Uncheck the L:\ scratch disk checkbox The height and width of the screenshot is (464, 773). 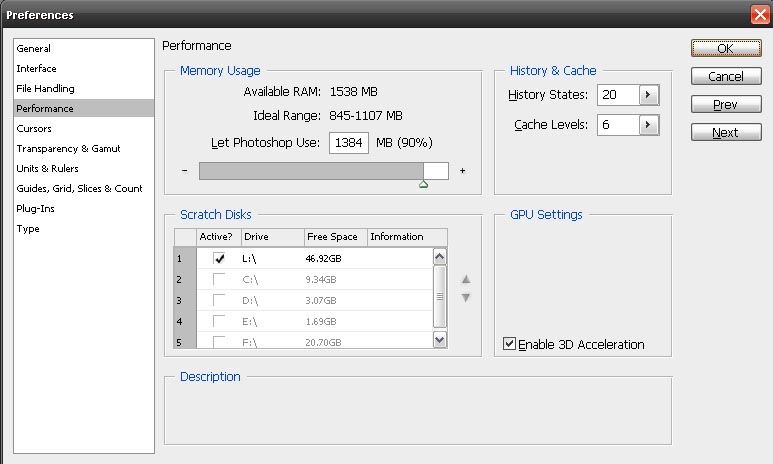click(219, 258)
